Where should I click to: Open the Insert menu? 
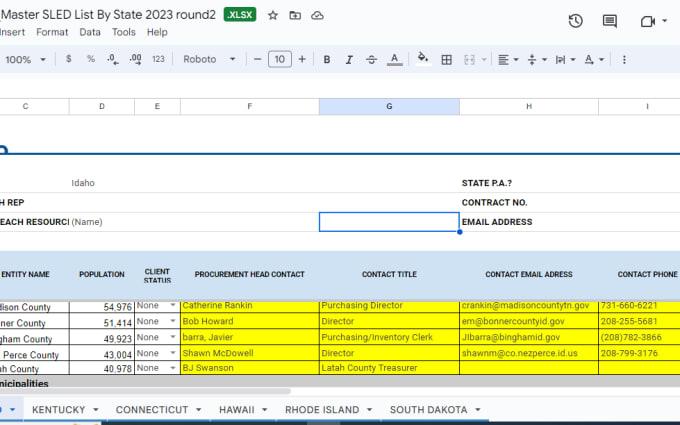pos(12,32)
